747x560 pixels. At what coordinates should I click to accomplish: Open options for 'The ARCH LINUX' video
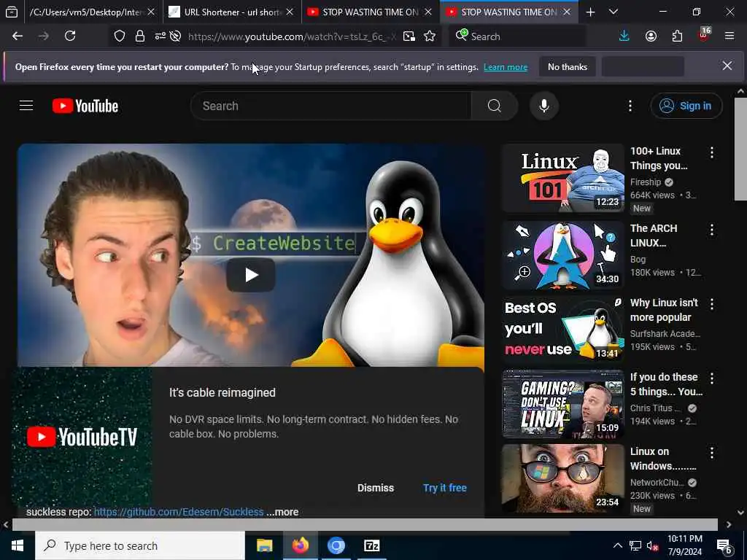coord(712,230)
